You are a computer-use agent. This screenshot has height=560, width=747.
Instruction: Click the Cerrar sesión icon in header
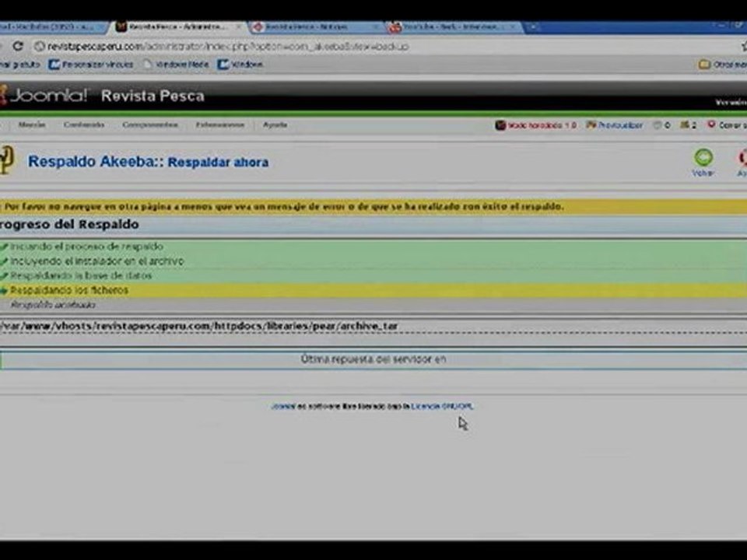click(711, 124)
